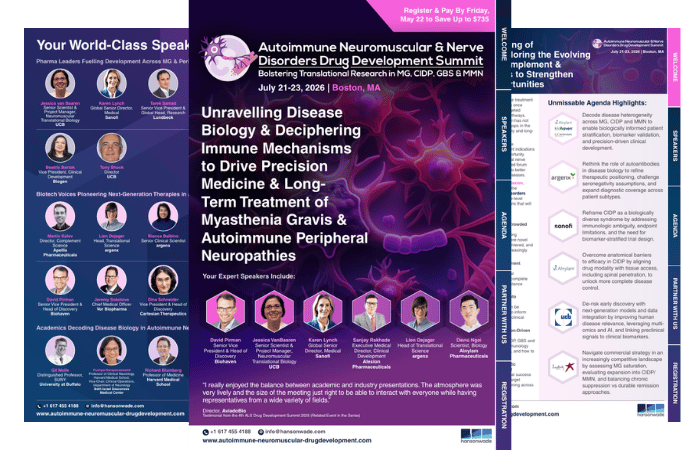Click info@hansonwade.com on the center cover

[x=295, y=432]
